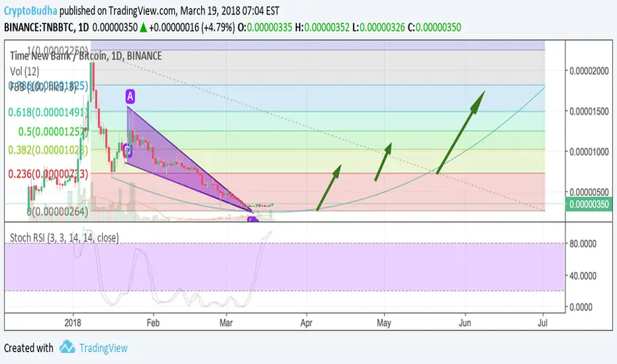
Task: Click the C:0.00000350 close value
Action: pos(434,28)
